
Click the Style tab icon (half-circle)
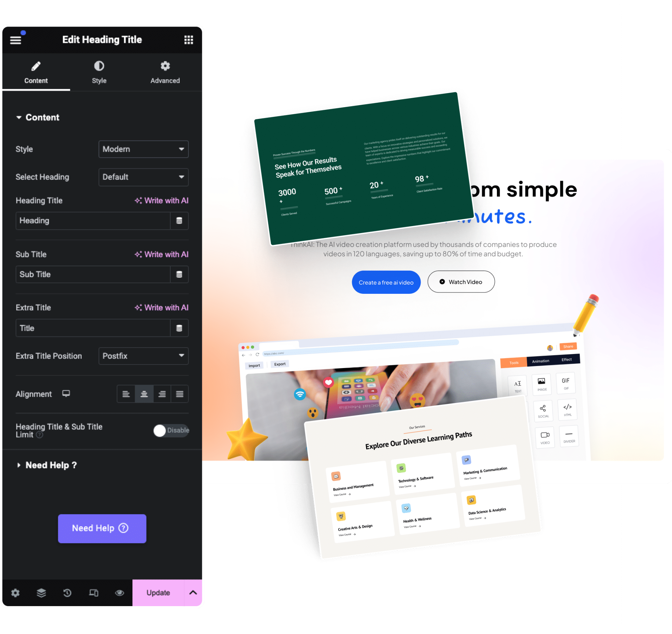pos(98,66)
